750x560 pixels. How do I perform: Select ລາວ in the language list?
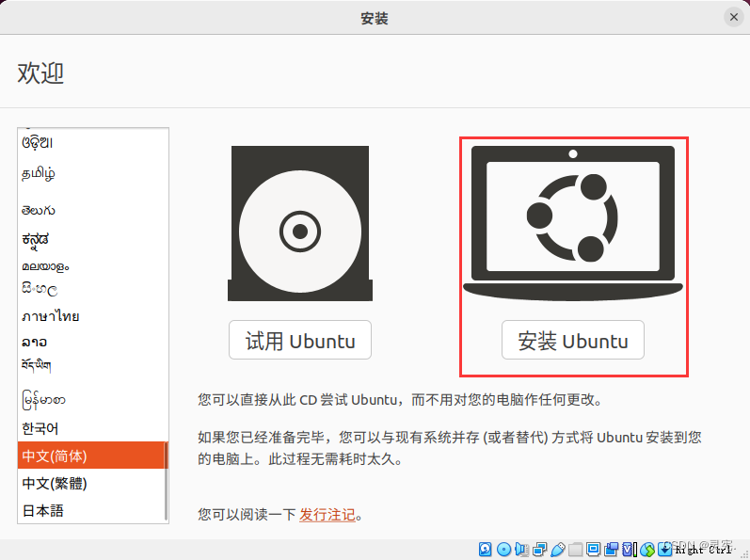coord(91,342)
